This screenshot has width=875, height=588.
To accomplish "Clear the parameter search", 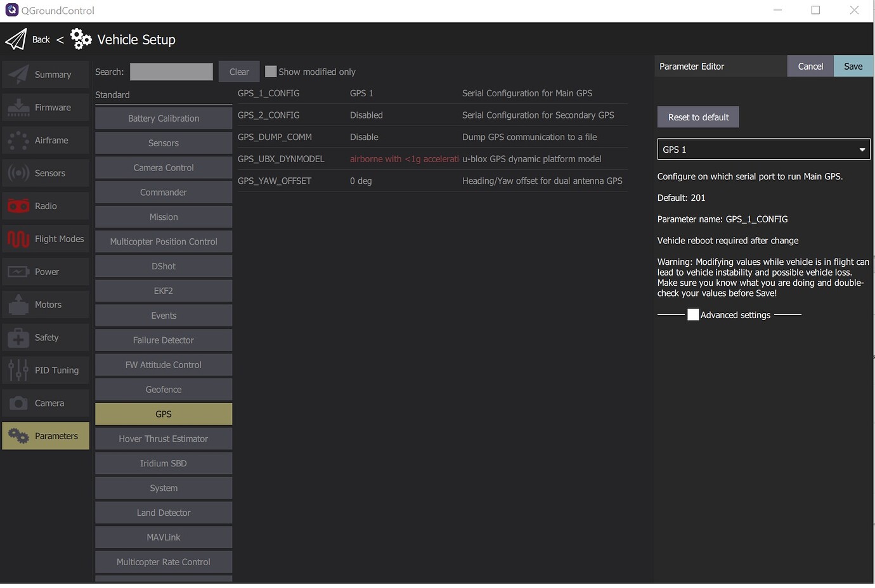I will pyautogui.click(x=238, y=71).
